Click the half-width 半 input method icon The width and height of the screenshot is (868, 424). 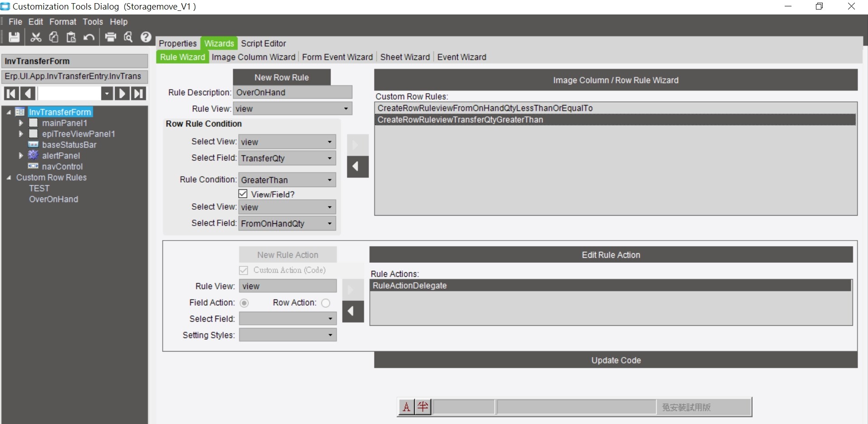coord(423,407)
